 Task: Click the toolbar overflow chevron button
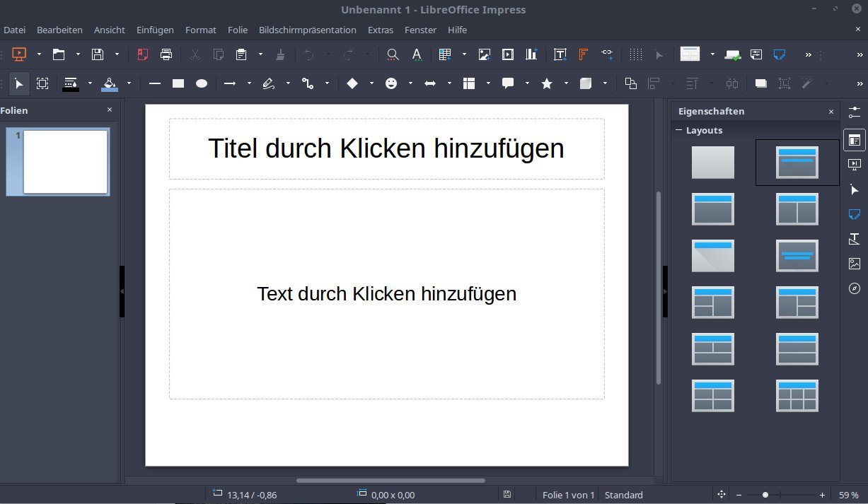[809, 54]
